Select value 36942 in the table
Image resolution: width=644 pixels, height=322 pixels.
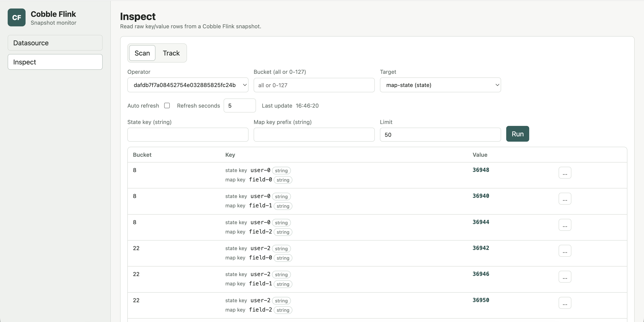pyautogui.click(x=480, y=248)
